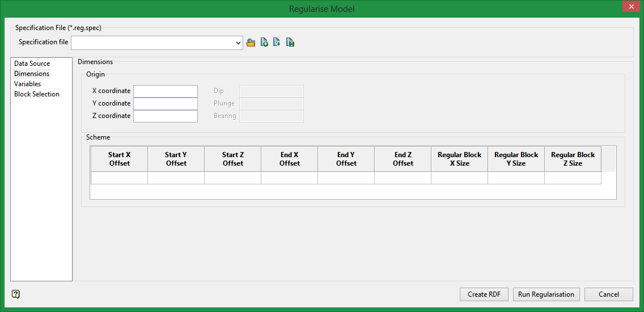Click the disabled Dip field
Screen dimensions: 644x312
click(x=272, y=91)
